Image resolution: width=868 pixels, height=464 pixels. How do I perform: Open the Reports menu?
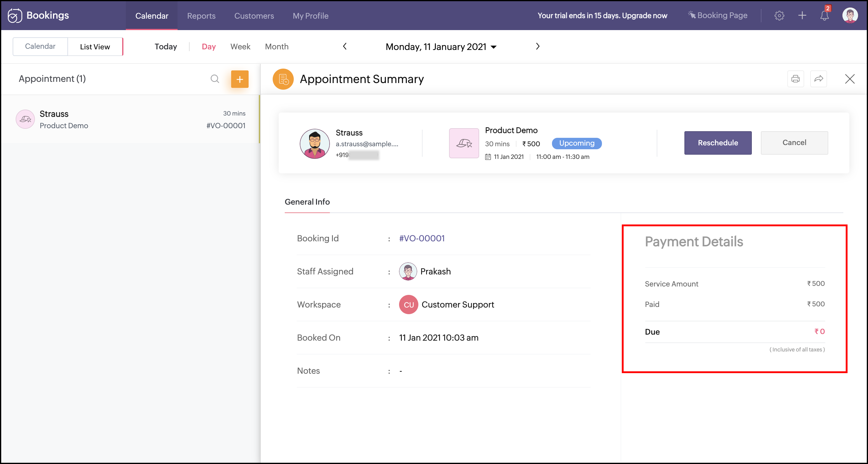pos(201,16)
